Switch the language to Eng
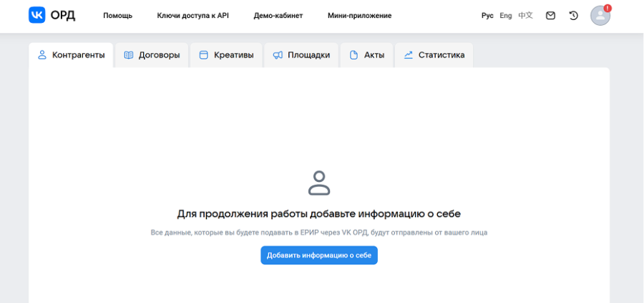The width and height of the screenshot is (644, 303). pos(506,15)
